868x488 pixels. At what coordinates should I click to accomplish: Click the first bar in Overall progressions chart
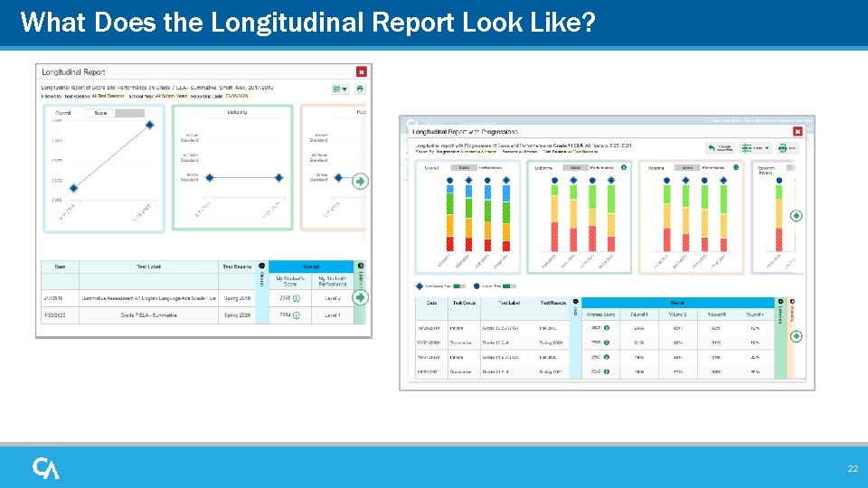pos(450,219)
